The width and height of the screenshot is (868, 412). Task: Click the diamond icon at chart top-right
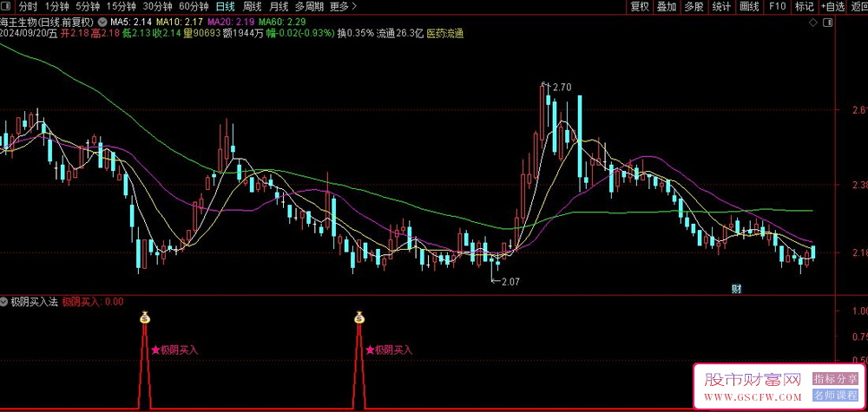(812, 23)
